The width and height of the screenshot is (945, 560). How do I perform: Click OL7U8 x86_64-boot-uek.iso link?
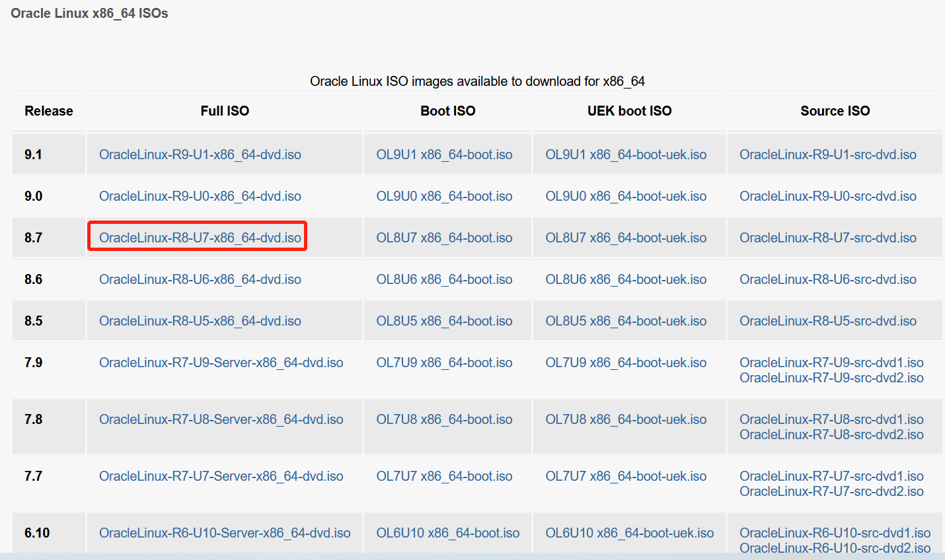[x=626, y=419]
